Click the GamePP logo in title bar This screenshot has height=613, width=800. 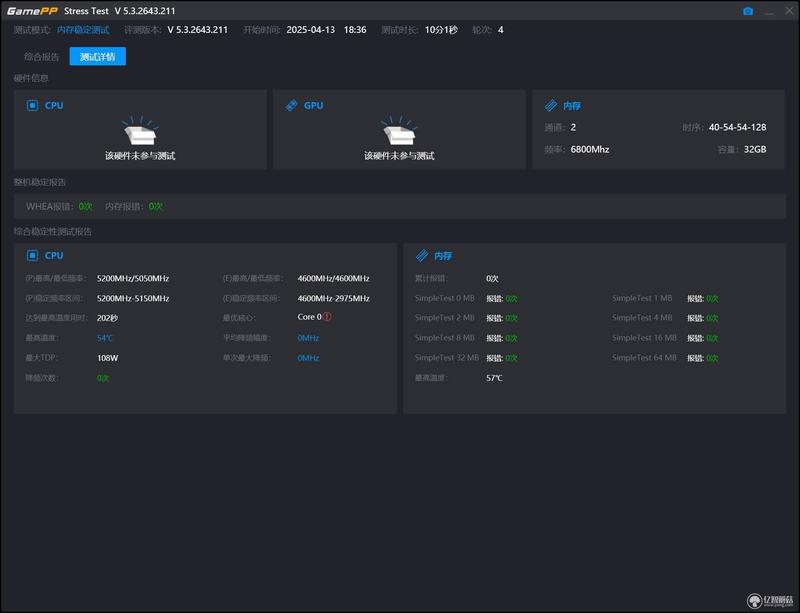coord(32,11)
